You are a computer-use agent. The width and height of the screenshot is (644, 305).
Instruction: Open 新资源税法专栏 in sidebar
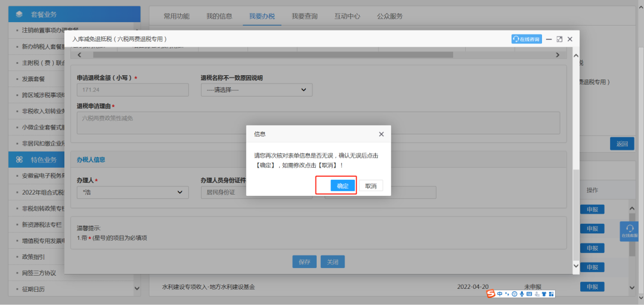pyautogui.click(x=42, y=224)
